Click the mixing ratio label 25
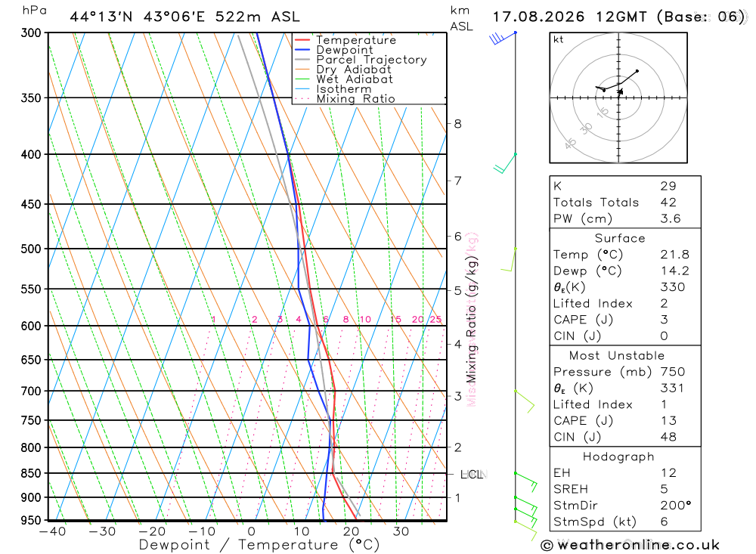 [x=436, y=320]
